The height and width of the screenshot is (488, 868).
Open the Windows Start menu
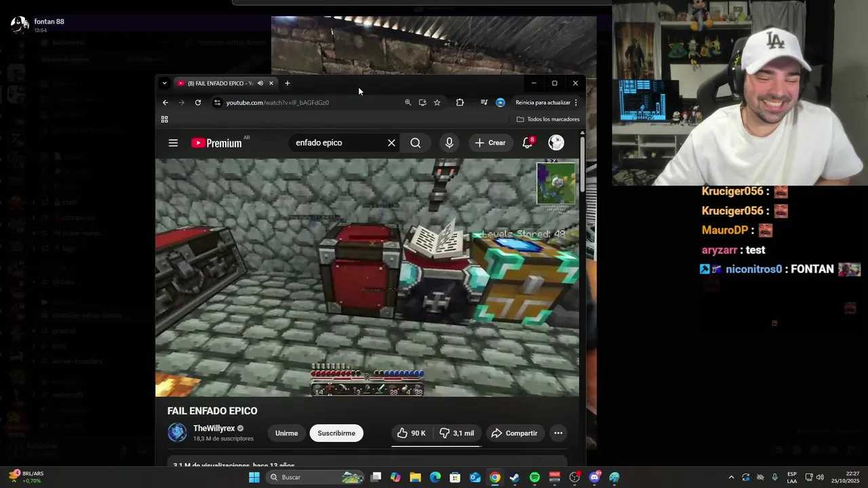(254, 477)
